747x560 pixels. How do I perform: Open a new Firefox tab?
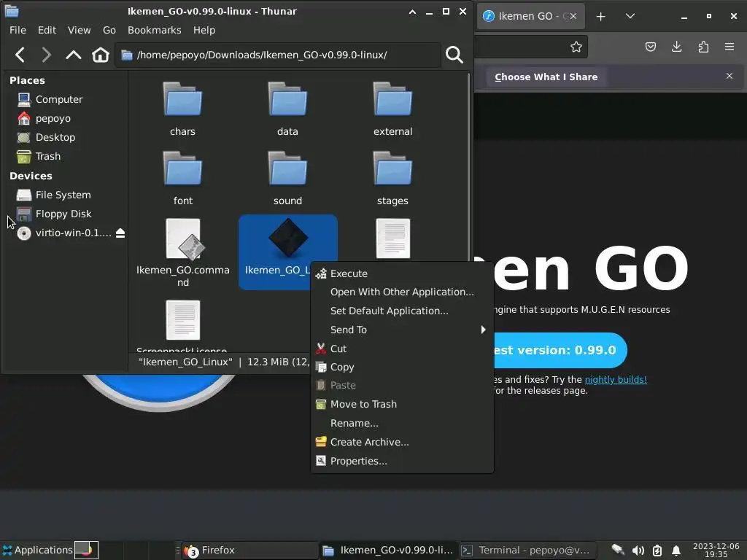click(601, 16)
